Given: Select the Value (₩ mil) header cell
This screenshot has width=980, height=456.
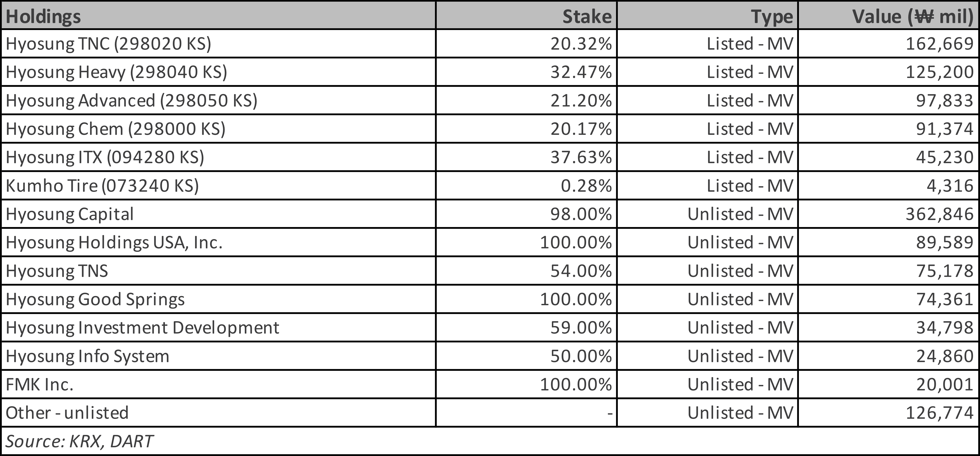Looking at the screenshot, I should (912, 17).
